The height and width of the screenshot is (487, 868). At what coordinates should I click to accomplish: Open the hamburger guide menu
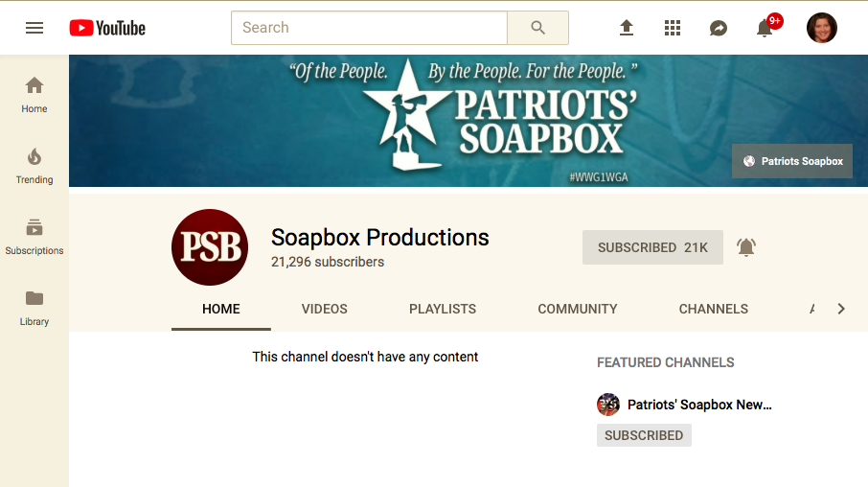pyautogui.click(x=34, y=28)
